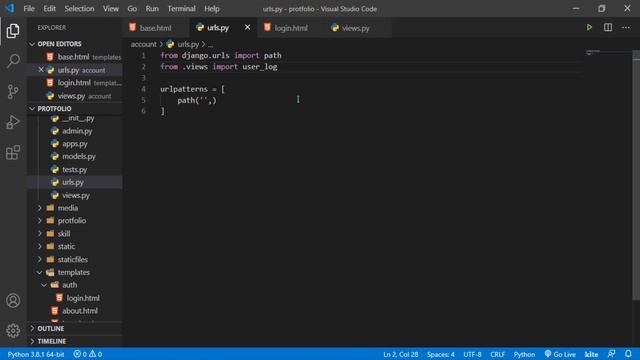Screen dimensions: 640x360
Task: Switch to the base.html tab
Action: click(156, 28)
